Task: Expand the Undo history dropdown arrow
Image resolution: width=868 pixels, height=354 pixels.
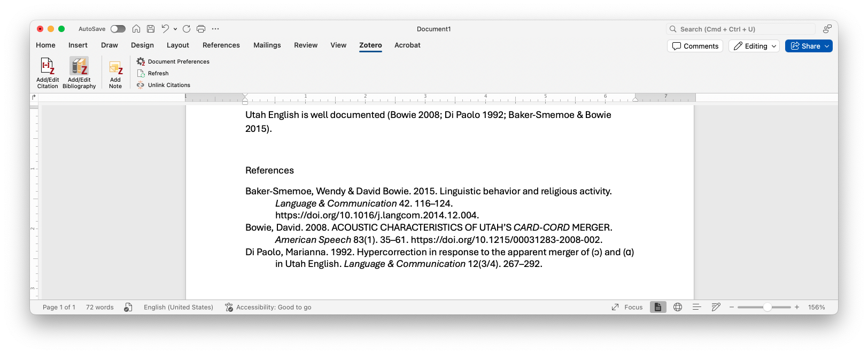Action: click(175, 29)
